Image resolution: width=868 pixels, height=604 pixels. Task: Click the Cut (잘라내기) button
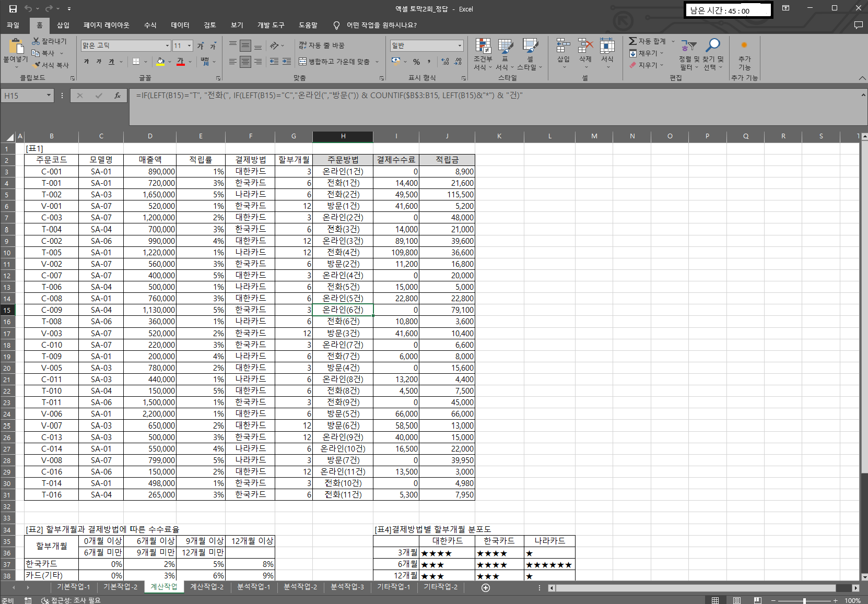pyautogui.click(x=49, y=41)
